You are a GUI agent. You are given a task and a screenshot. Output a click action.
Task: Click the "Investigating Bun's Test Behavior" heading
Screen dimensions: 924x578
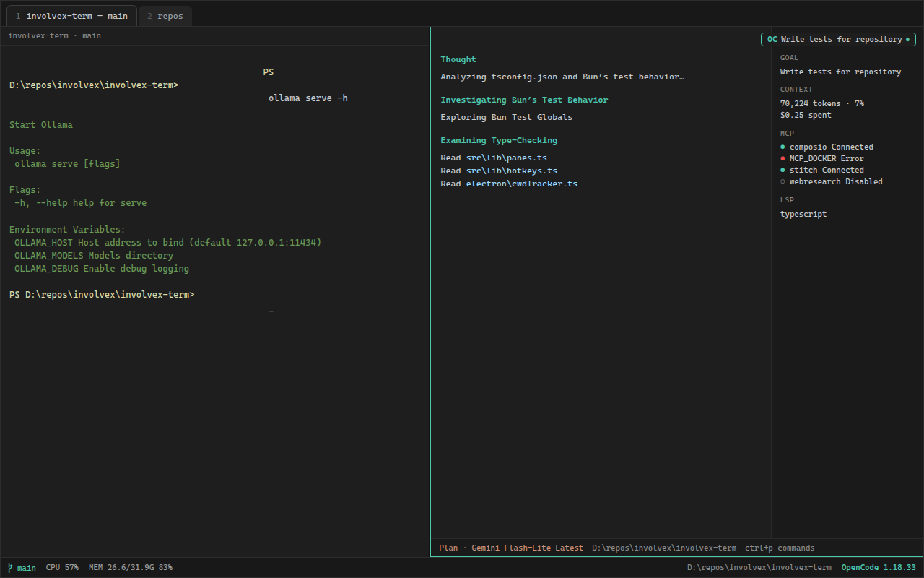click(x=524, y=100)
